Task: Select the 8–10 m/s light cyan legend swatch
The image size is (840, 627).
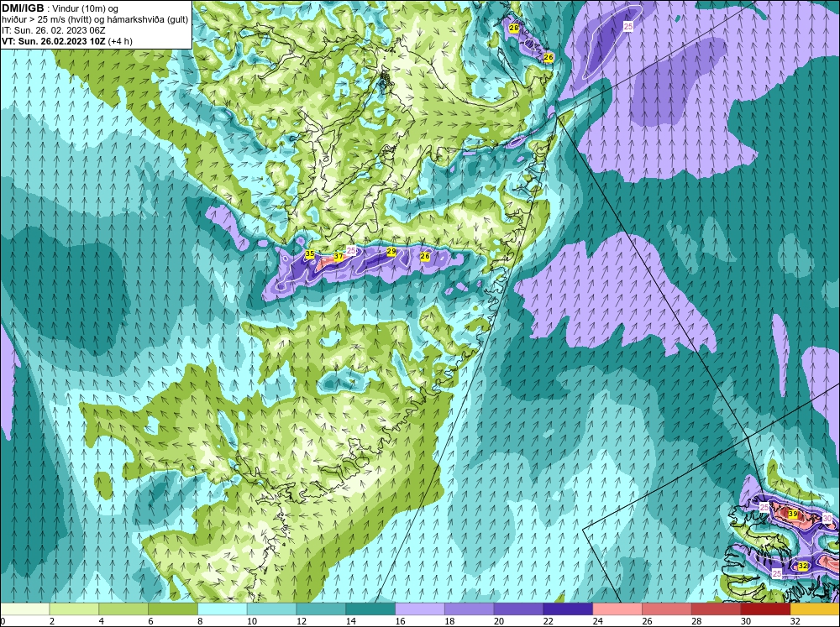Action: click(223, 609)
